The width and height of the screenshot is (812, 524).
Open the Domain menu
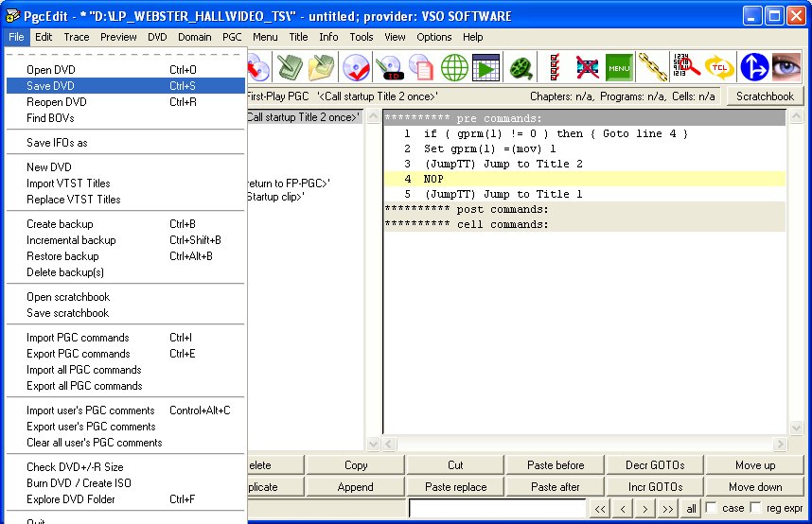point(194,37)
